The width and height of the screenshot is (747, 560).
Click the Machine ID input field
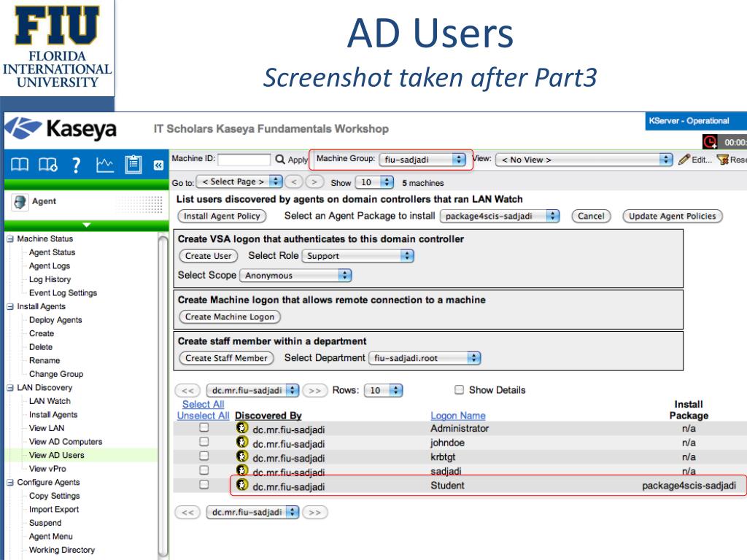[x=244, y=159]
